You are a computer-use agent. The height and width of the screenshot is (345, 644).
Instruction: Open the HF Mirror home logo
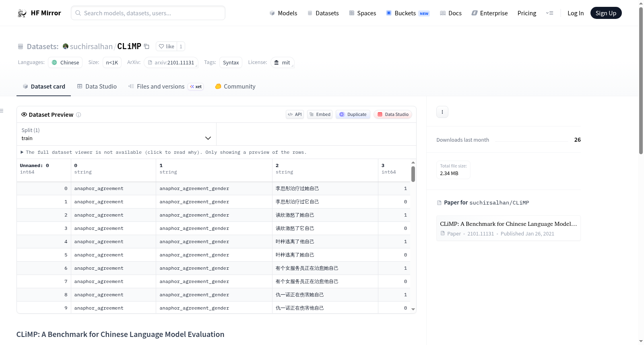pyautogui.click(x=39, y=13)
